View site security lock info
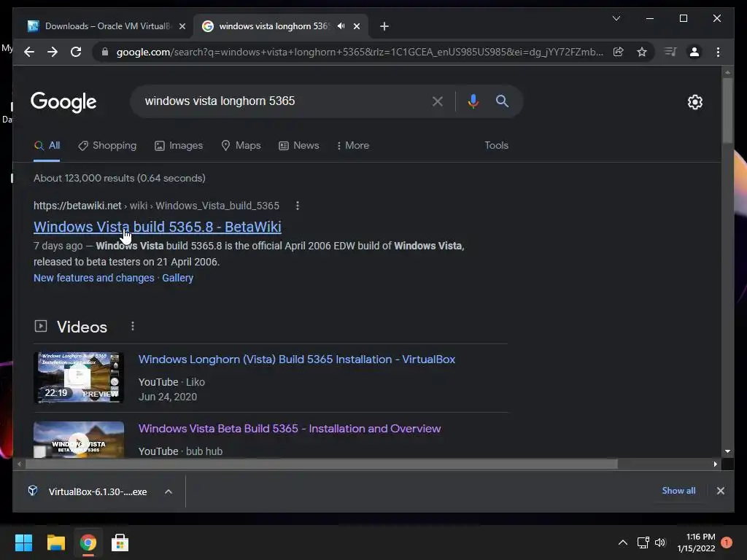The width and height of the screenshot is (747, 560). pyautogui.click(x=105, y=52)
